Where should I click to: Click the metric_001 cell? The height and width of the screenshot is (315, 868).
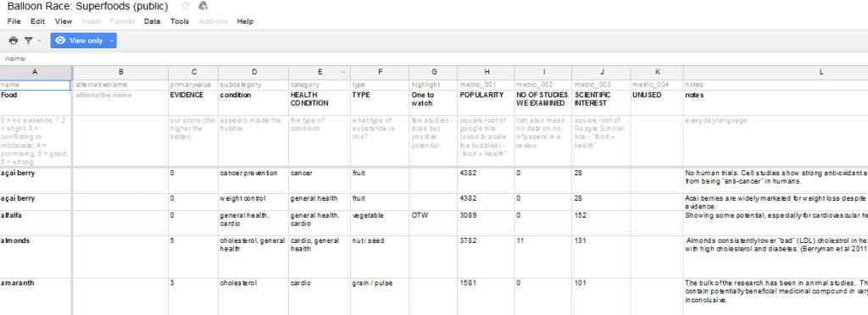click(x=486, y=86)
